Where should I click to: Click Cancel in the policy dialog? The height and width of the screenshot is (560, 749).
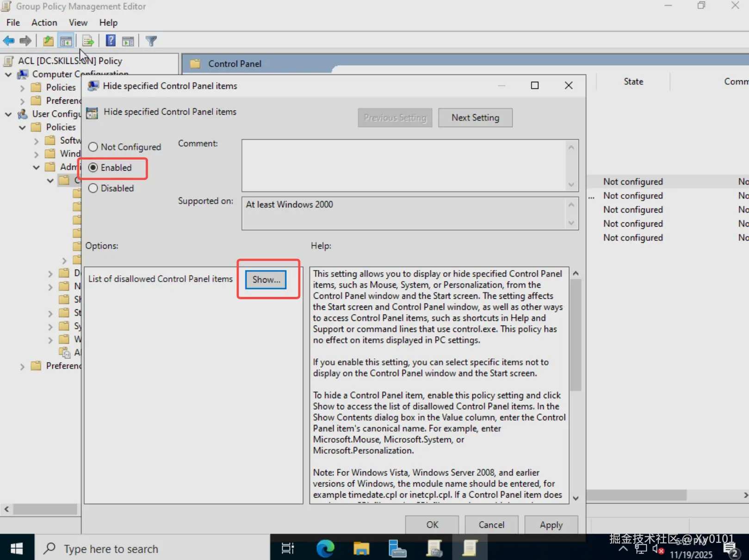coord(491,525)
